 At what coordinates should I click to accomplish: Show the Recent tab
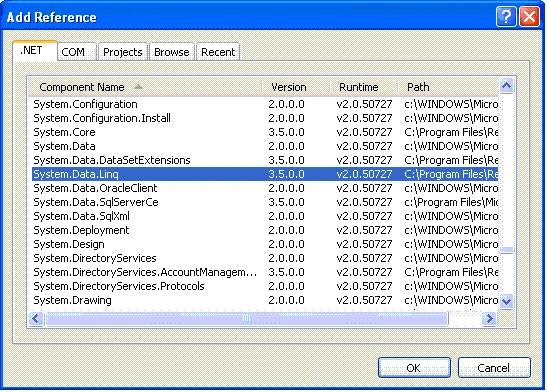pyautogui.click(x=218, y=52)
